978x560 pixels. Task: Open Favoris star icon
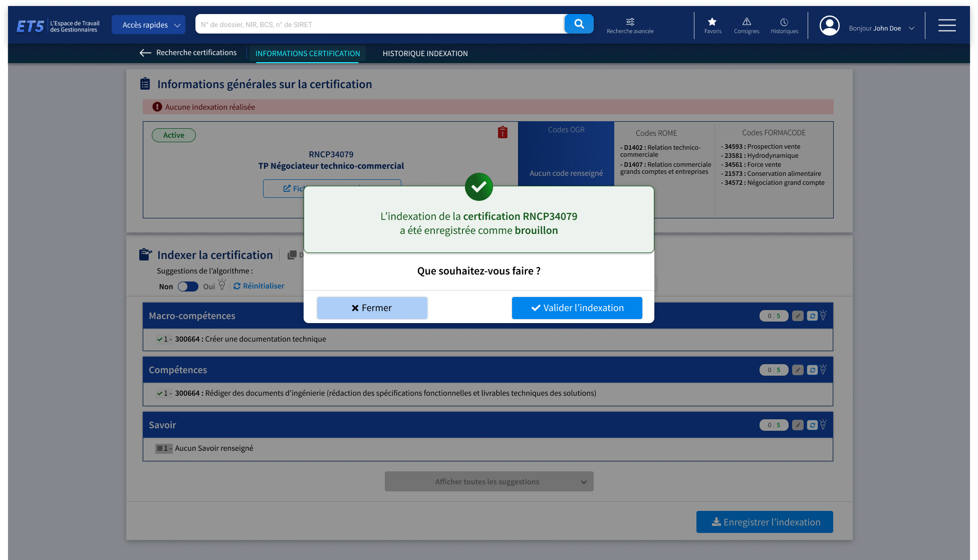point(712,22)
